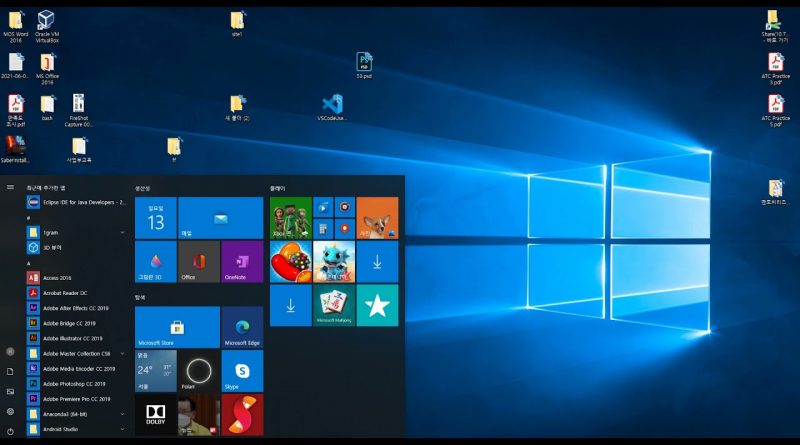Select the SaberInstall desktop icon
Screen dimensions: 800x445
pyautogui.click(x=15, y=150)
